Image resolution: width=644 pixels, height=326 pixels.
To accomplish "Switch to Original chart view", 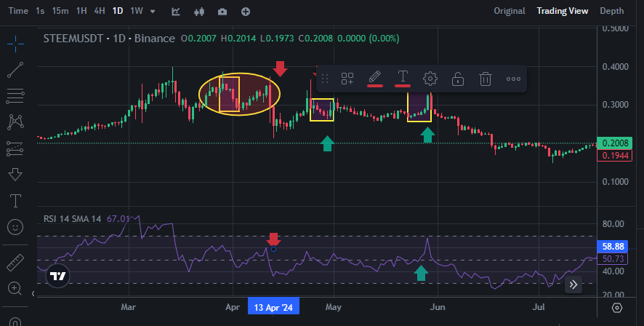I will [x=510, y=11].
